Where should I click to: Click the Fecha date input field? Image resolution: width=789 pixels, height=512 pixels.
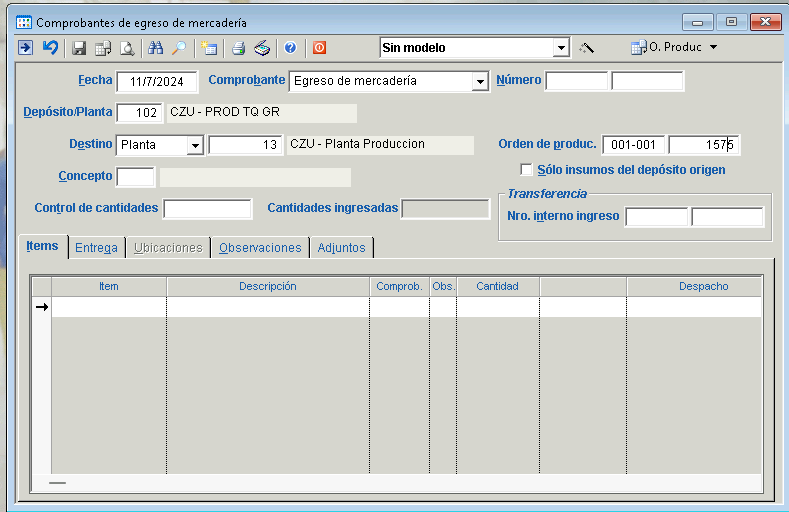(157, 81)
